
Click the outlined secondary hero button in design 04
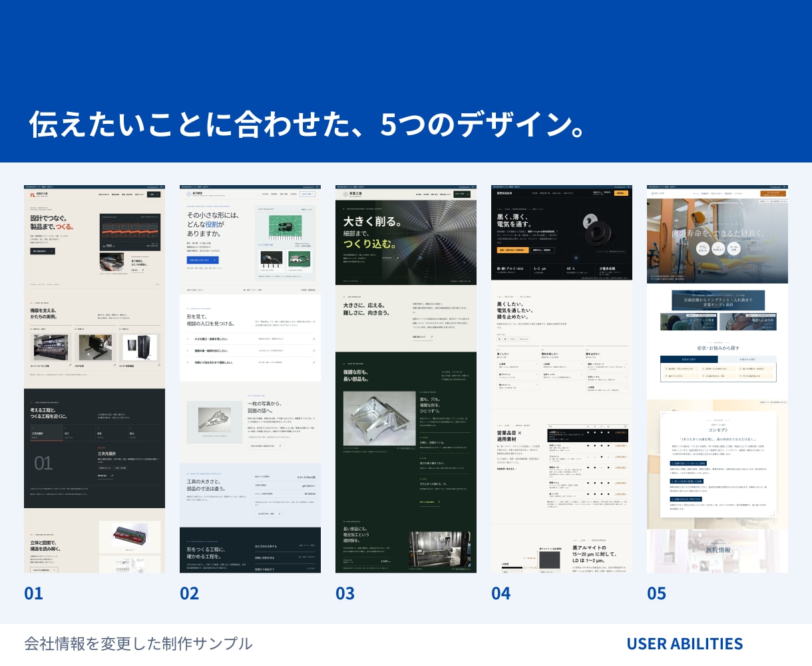(542, 250)
